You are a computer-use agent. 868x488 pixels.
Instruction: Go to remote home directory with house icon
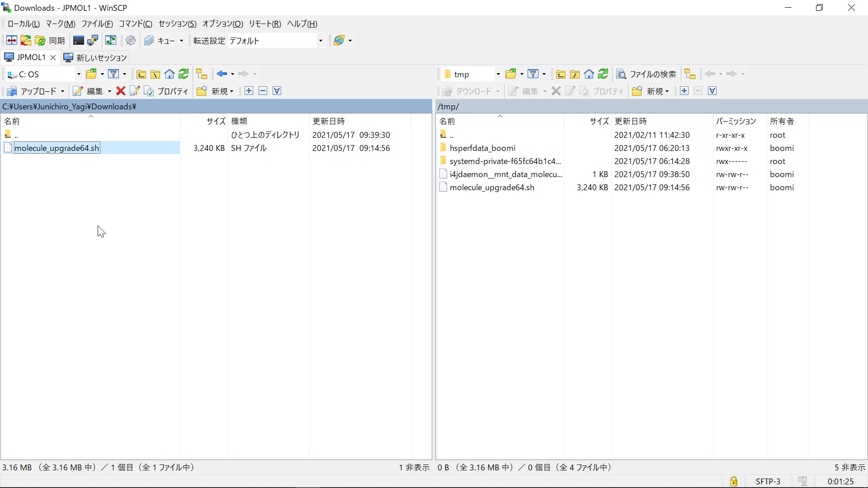tap(589, 74)
